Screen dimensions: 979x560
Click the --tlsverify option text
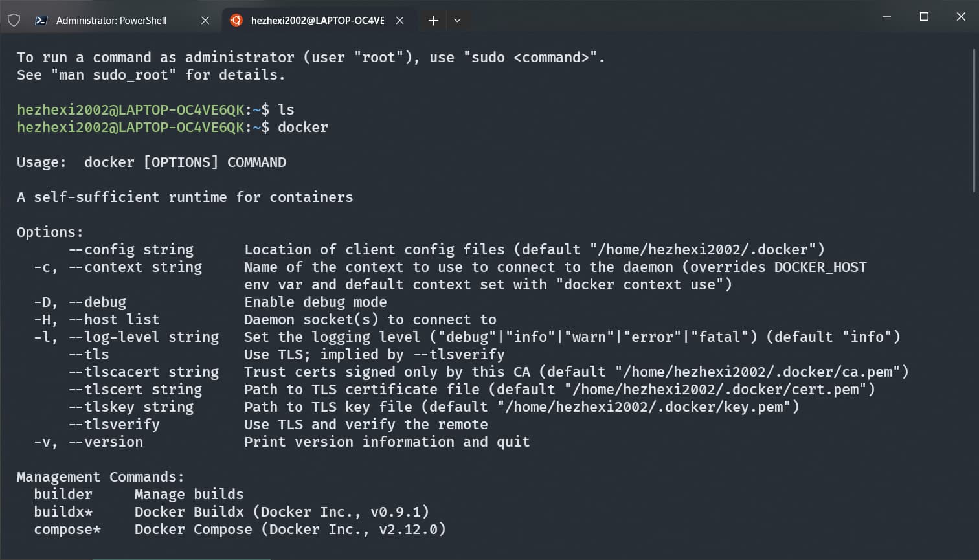click(x=114, y=424)
